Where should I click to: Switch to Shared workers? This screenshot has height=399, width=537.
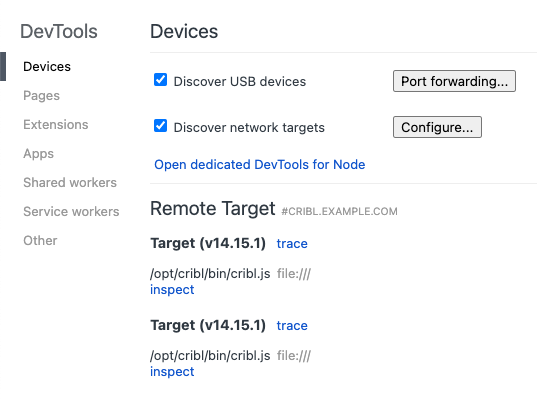pyautogui.click(x=70, y=183)
